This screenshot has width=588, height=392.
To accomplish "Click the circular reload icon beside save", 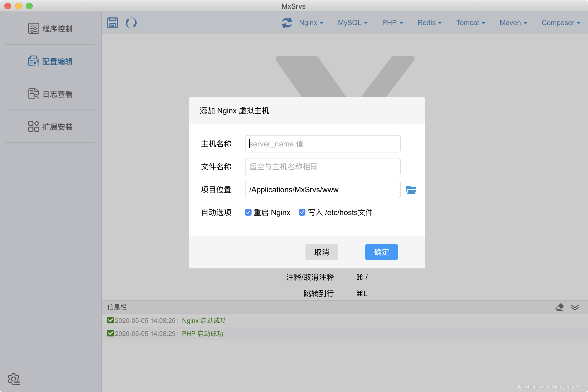I will tap(131, 23).
